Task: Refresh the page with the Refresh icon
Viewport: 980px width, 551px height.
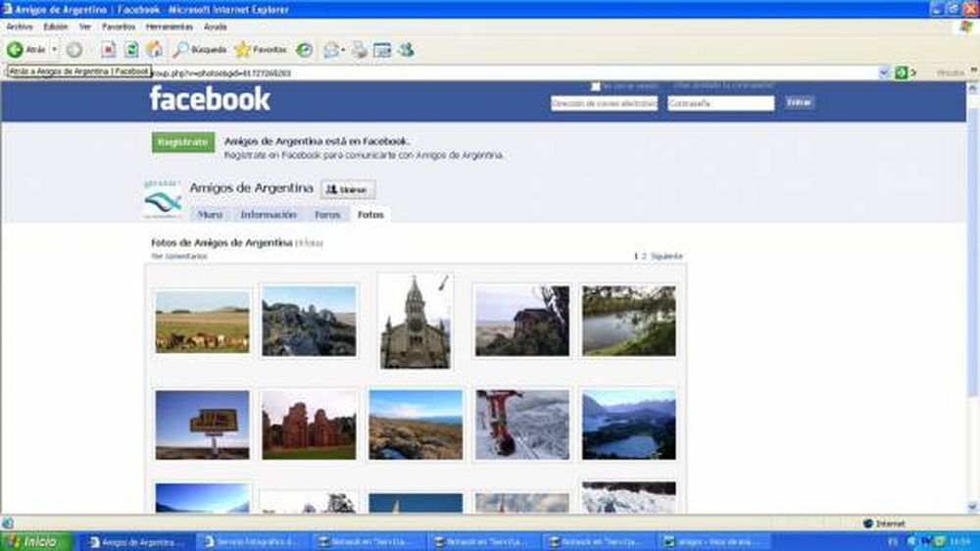Action: [x=131, y=49]
